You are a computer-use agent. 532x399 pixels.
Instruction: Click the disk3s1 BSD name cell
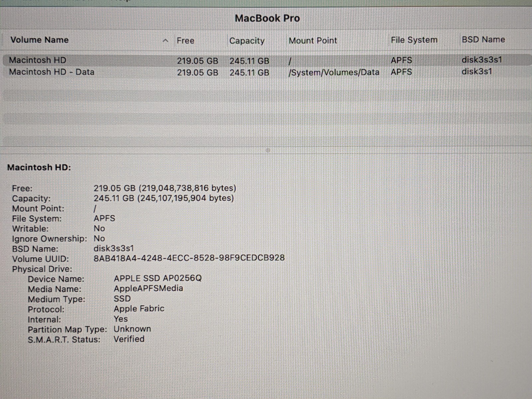pos(476,71)
